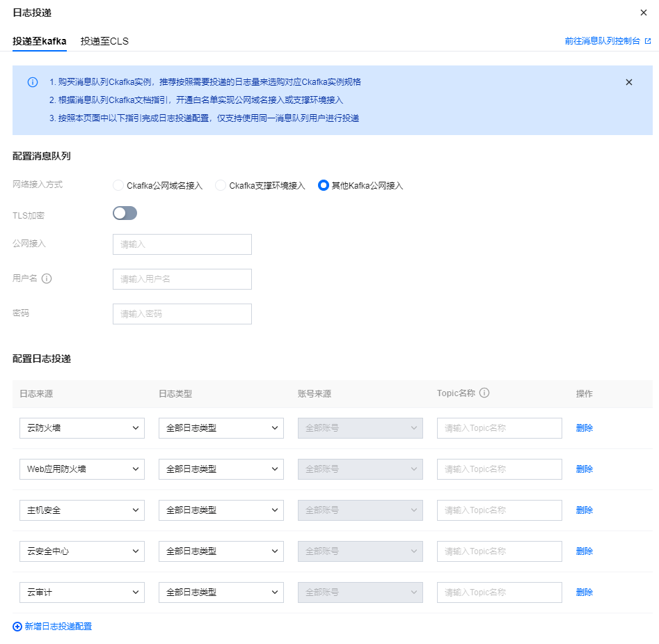Click 删除 in the 云安全中心 row
The width and height of the screenshot is (659, 644).
pyautogui.click(x=584, y=551)
